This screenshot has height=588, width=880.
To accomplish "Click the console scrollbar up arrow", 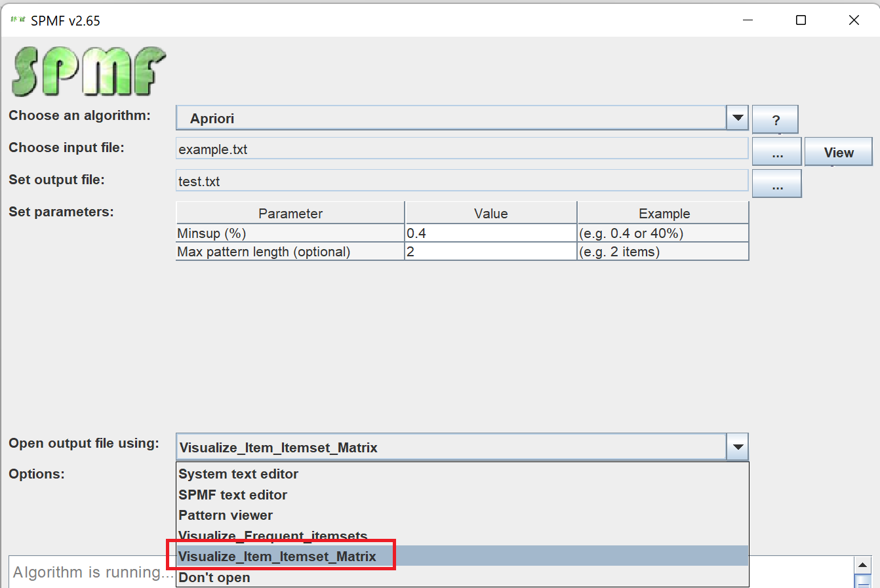I will [x=863, y=565].
